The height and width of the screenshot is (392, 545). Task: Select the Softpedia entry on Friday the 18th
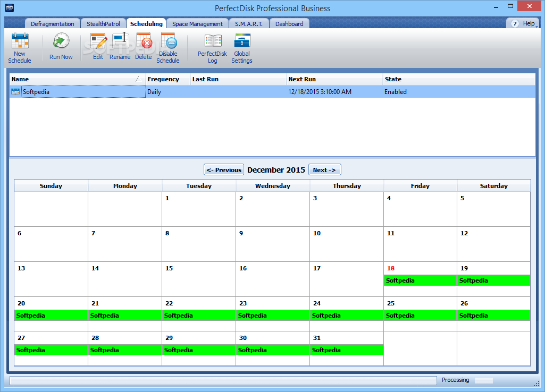[x=420, y=280]
